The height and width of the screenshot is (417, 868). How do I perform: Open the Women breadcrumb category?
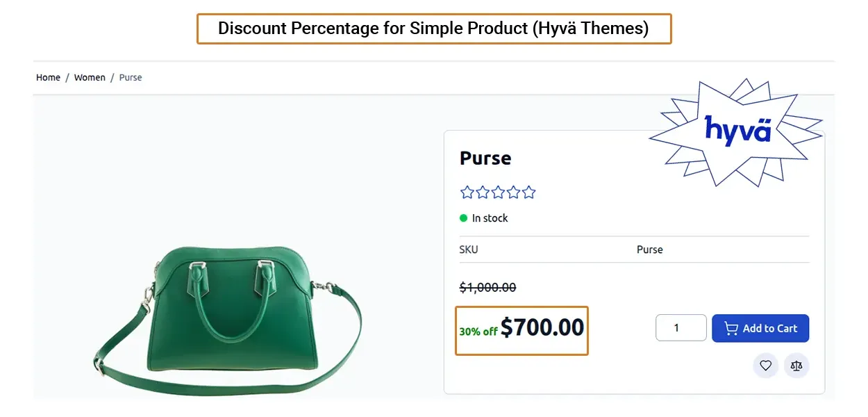[90, 78]
